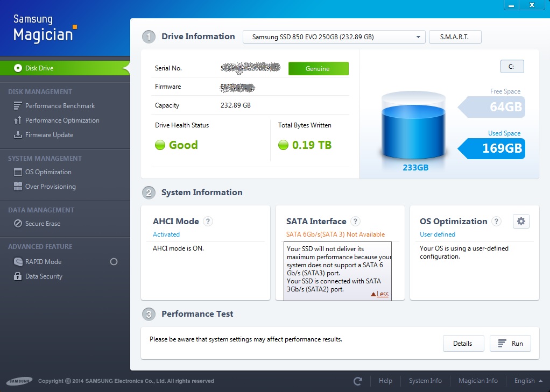Open the English language selector
The image size is (550, 392).
click(x=528, y=381)
